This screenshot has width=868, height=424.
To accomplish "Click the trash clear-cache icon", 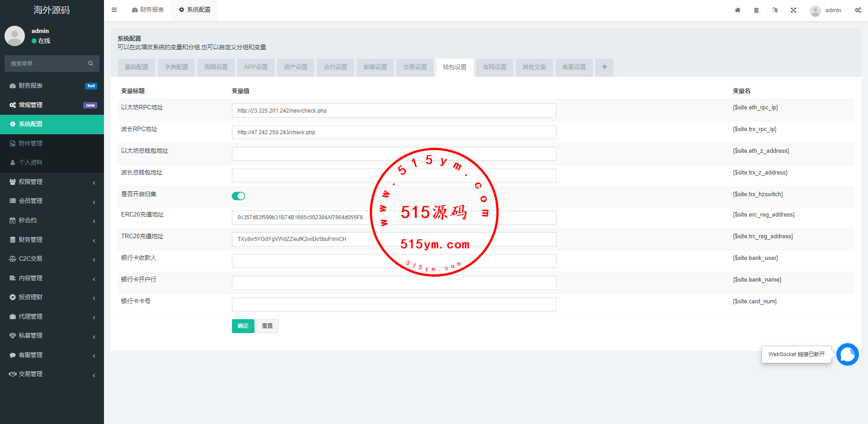I will pos(756,10).
